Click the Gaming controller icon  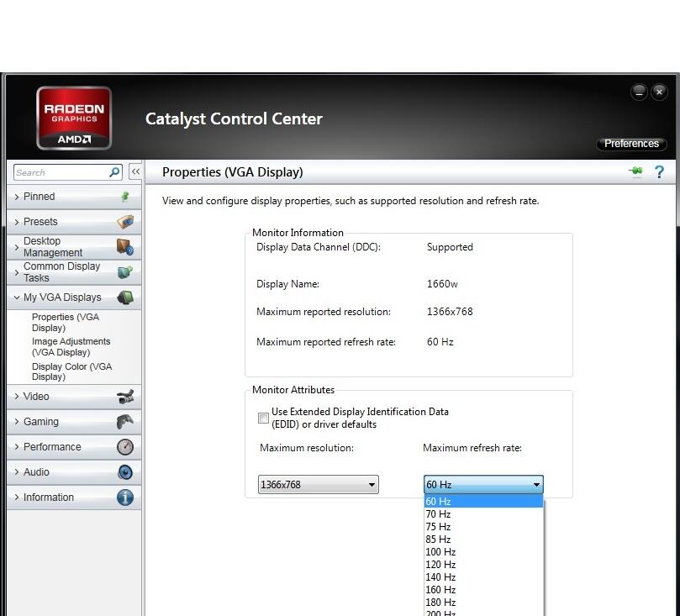125,421
